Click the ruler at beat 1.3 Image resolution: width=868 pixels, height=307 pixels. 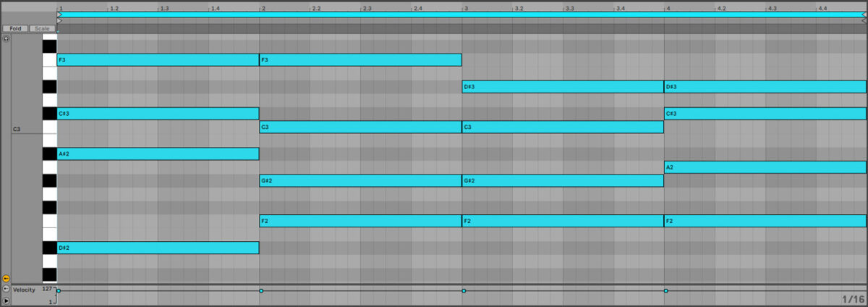[x=164, y=8]
